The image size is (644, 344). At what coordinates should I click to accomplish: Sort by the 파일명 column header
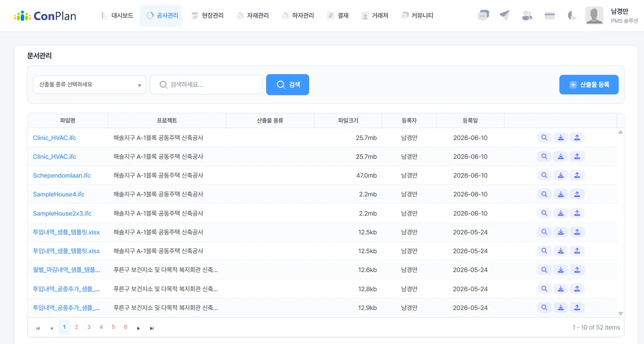pos(68,121)
